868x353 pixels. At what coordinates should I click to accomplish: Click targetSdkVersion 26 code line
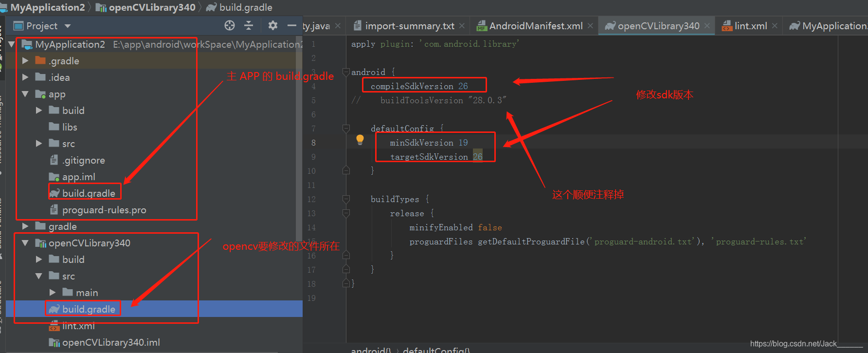tap(436, 157)
